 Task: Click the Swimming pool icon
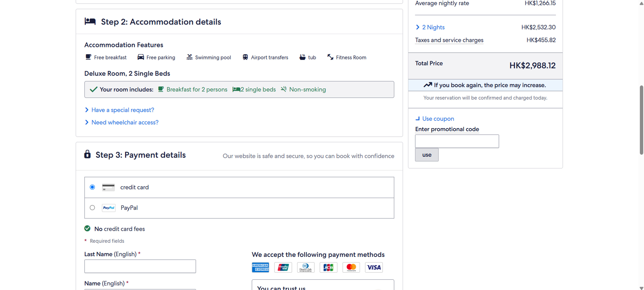tap(190, 57)
